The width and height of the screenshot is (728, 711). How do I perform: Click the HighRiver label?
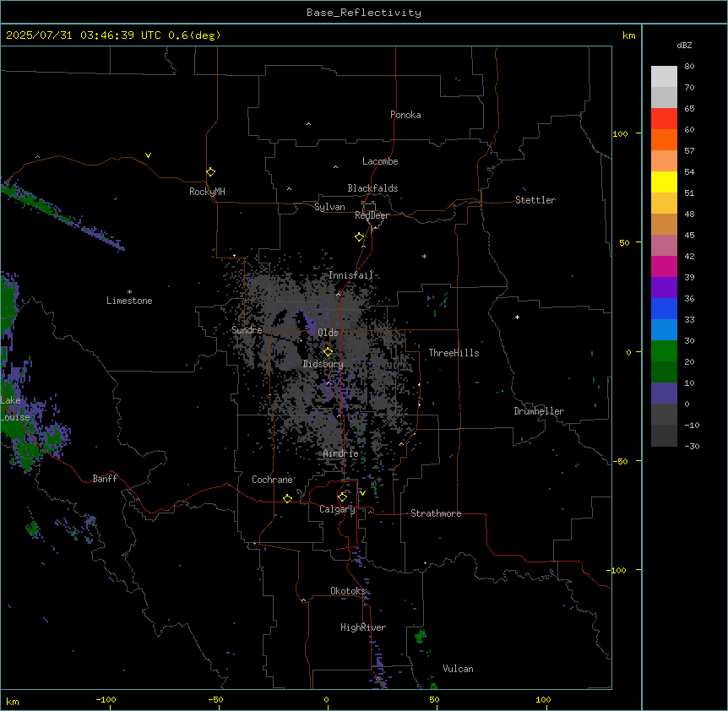click(x=363, y=627)
